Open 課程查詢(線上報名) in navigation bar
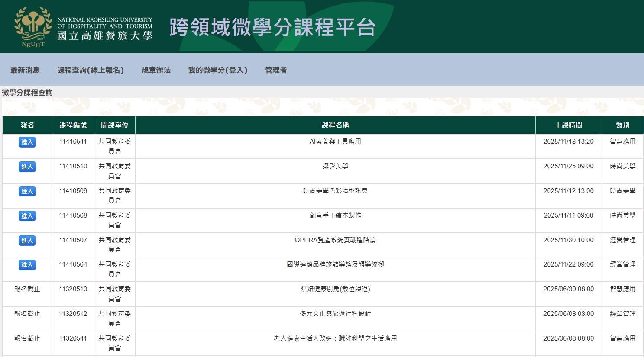This screenshot has height=357, width=644. (91, 70)
